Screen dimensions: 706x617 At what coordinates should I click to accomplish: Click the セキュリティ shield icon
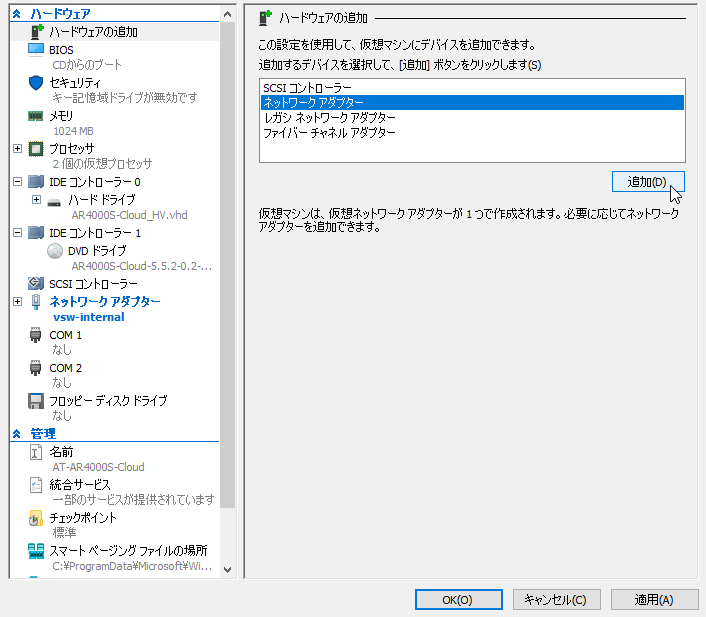click(x=36, y=83)
